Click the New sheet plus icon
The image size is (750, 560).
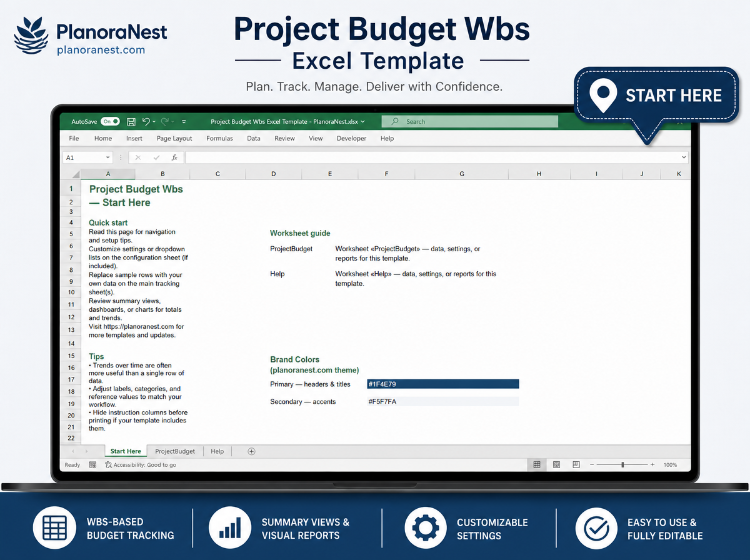point(252,451)
